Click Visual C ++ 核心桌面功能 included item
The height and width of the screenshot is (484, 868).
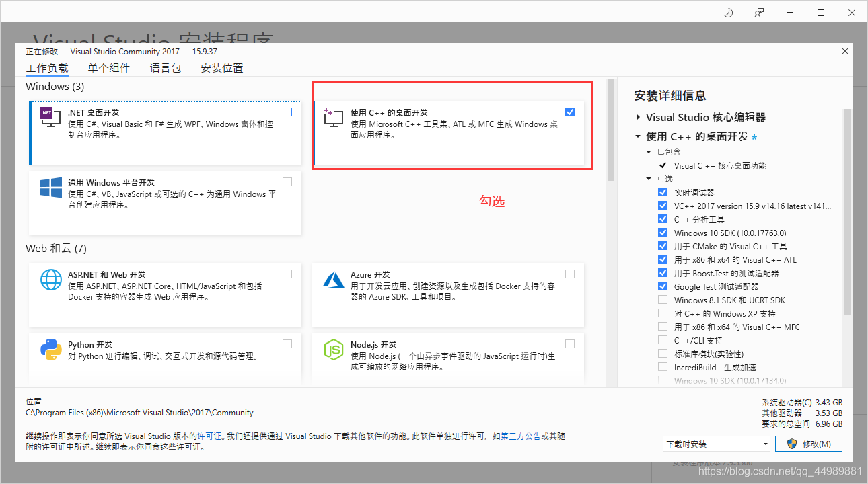coord(720,165)
